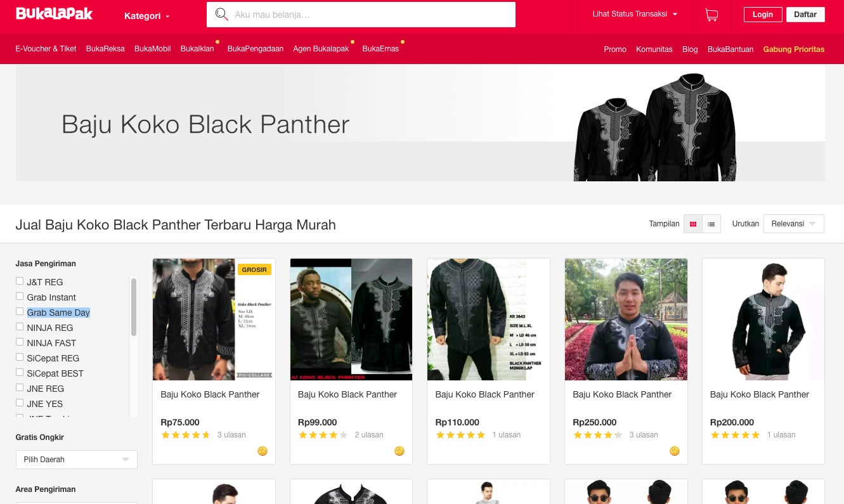This screenshot has width=844, height=504.
Task: Click the GROSIR badge on first product
Action: tap(255, 269)
